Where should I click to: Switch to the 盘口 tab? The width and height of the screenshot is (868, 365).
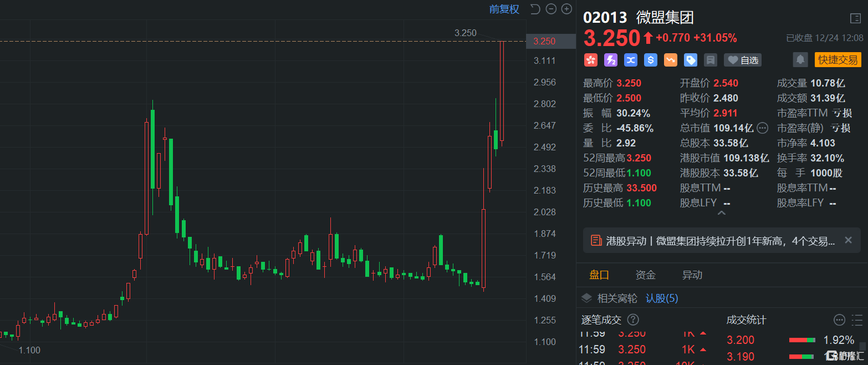(x=599, y=275)
